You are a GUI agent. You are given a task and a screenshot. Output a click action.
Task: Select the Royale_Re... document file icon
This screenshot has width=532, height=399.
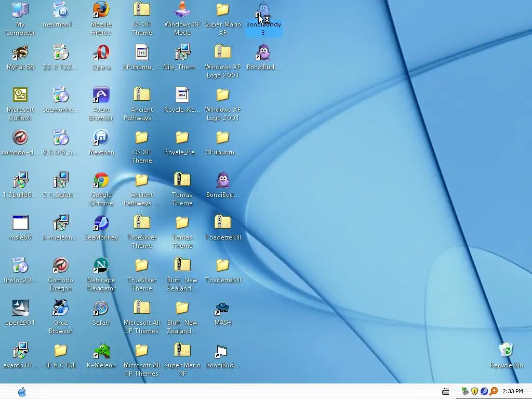point(182,95)
